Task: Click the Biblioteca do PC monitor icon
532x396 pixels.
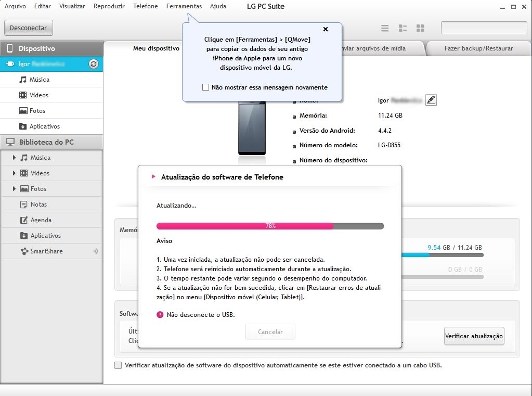Action: (10, 142)
